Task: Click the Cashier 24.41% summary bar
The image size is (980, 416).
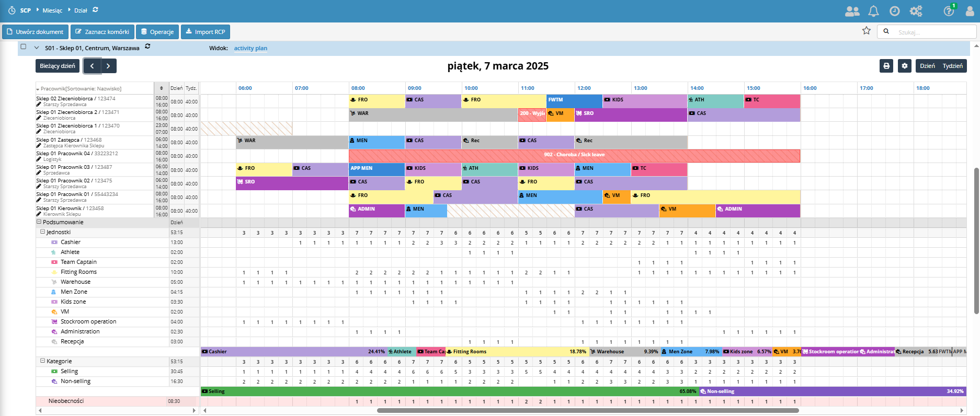Action: pos(293,352)
